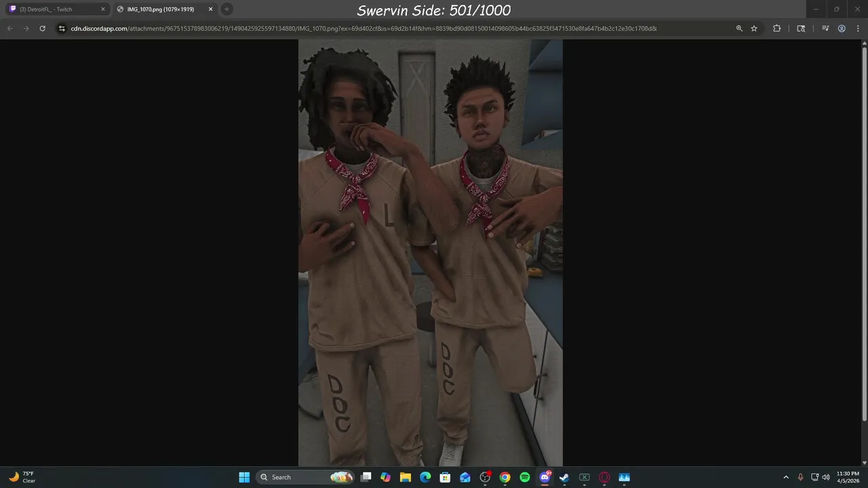Image resolution: width=868 pixels, height=488 pixels.
Task: Open the Chrome three-dot menu
Action: pyautogui.click(x=856, y=28)
